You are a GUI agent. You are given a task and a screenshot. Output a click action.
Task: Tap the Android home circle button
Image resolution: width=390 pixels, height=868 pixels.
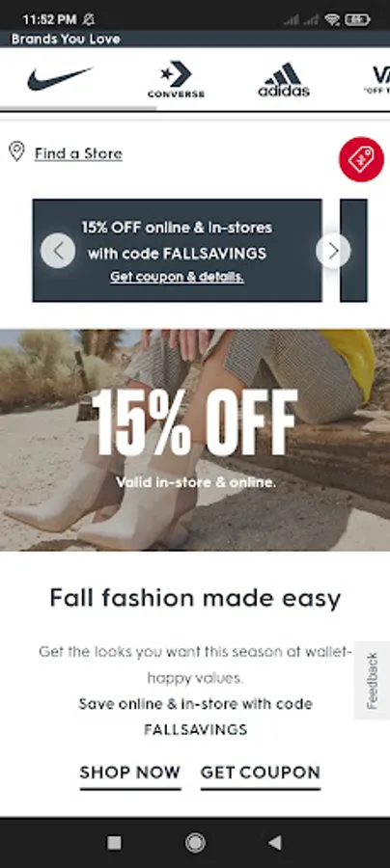coord(195,843)
